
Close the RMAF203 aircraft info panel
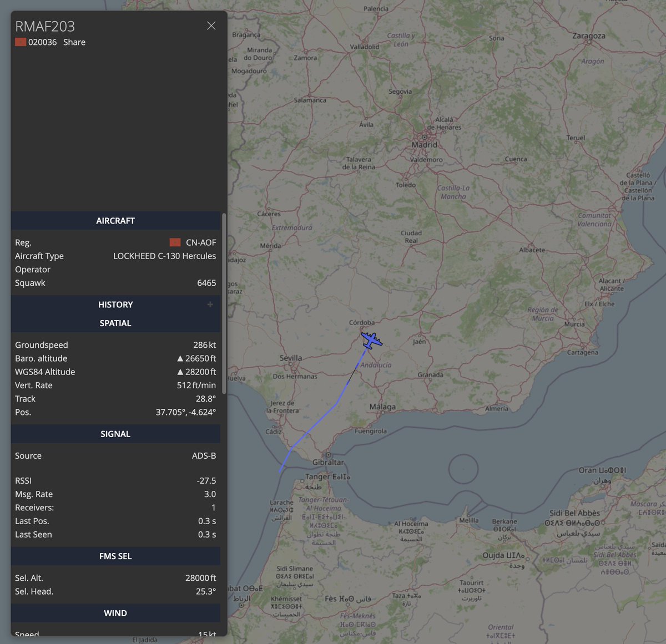(211, 26)
